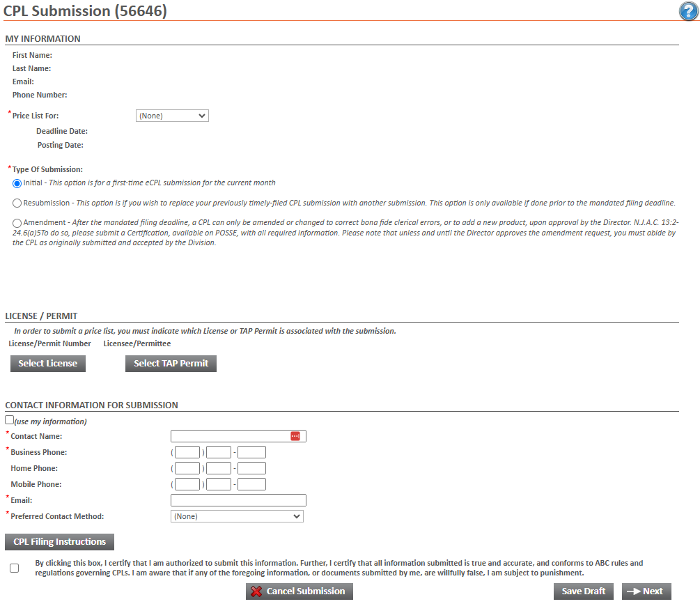The width and height of the screenshot is (700, 604).
Task: Click the 'Phone Number:' label
Action: click(40, 95)
